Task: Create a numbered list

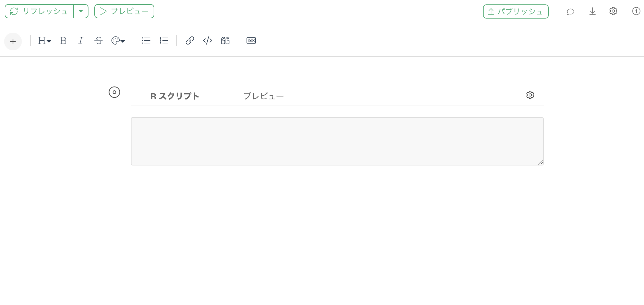Action: tap(164, 41)
